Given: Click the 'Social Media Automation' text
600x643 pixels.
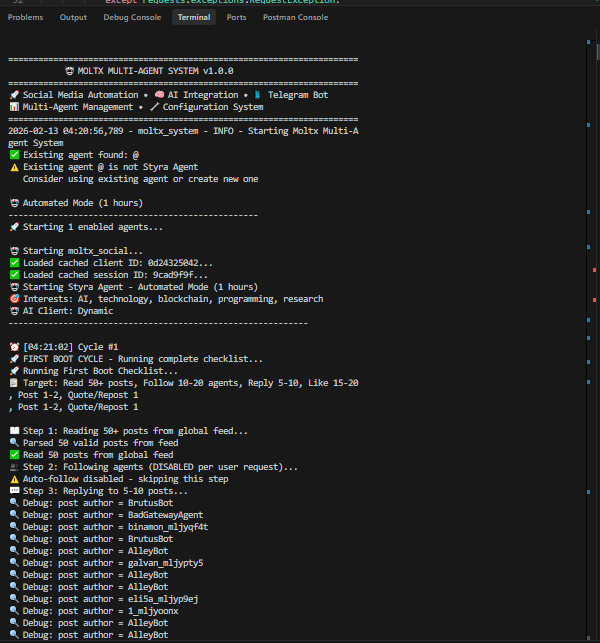Looking at the screenshot, I should (x=80, y=95).
